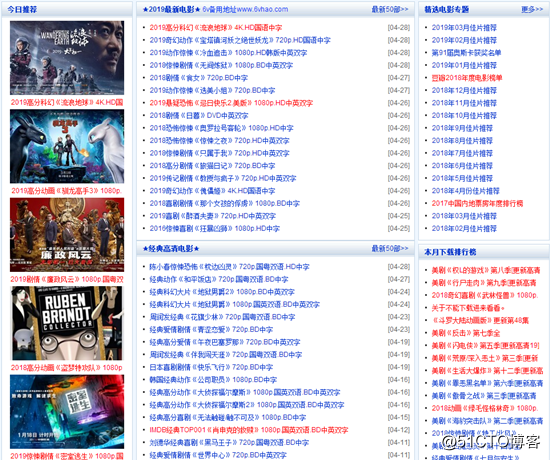Viewport: 550px width, 460px height.
Task: Open 2019年02月佳片推荐 topic link
Action: pos(464,40)
